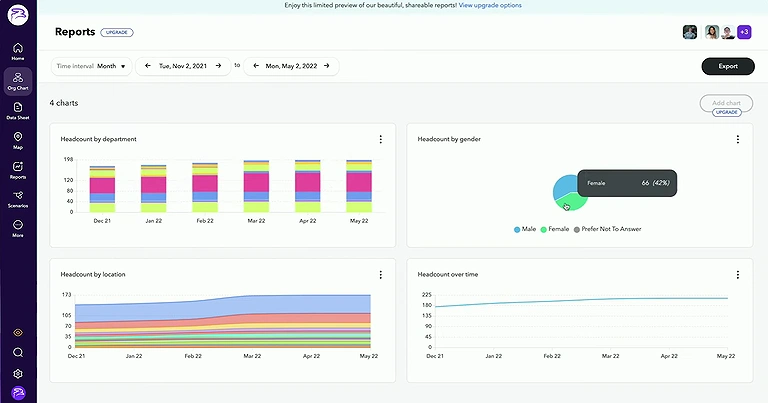Open the Home sidebar item
Image resolution: width=768 pixels, height=403 pixels.
coord(18,51)
